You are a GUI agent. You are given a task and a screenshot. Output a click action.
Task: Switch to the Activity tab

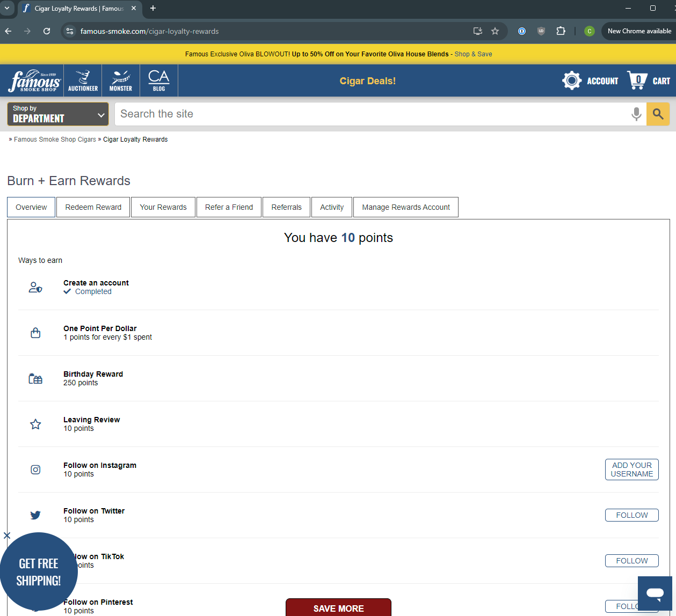click(x=332, y=207)
